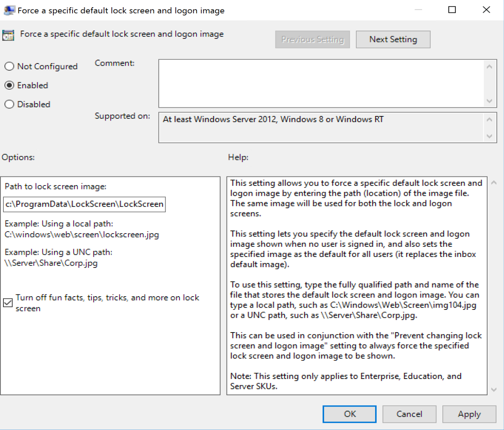Image resolution: width=504 pixels, height=430 pixels.
Task: Maximize the policy setting window
Action: click(452, 10)
